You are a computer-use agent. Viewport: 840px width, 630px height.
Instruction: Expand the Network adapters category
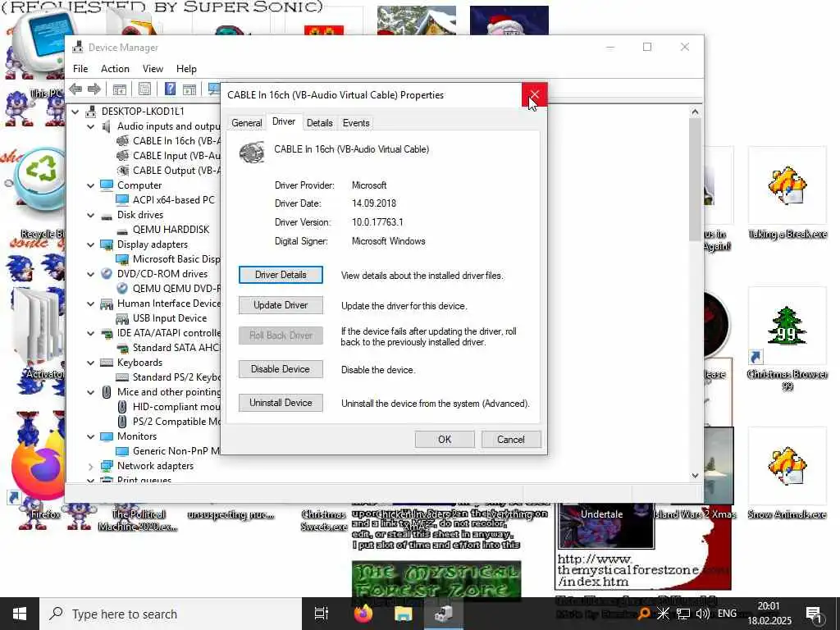pyautogui.click(x=90, y=466)
